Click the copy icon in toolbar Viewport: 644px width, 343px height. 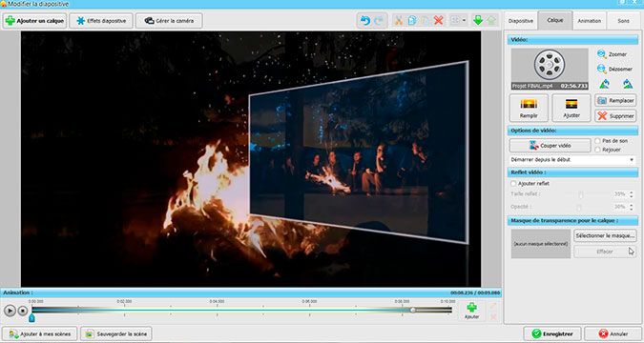click(412, 20)
